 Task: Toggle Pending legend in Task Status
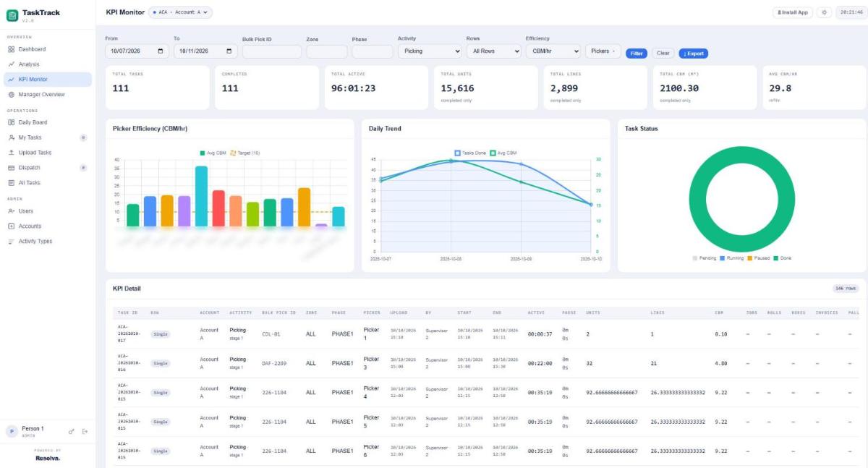click(x=704, y=258)
